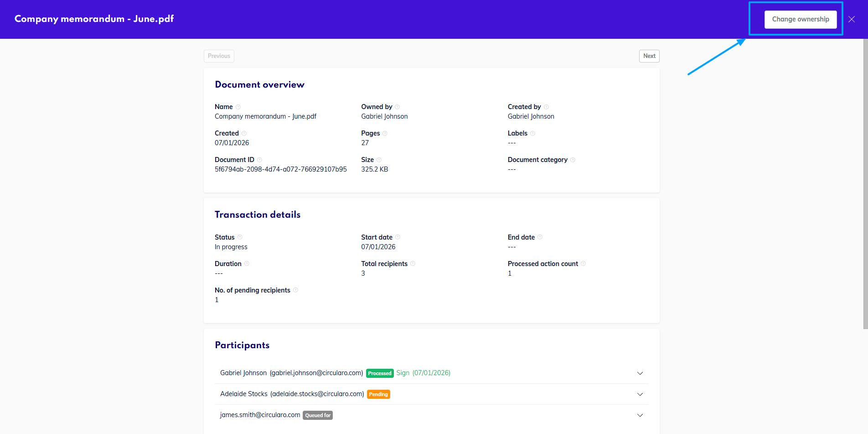The height and width of the screenshot is (434, 868).
Task: Go to the Next document
Action: pyautogui.click(x=649, y=56)
